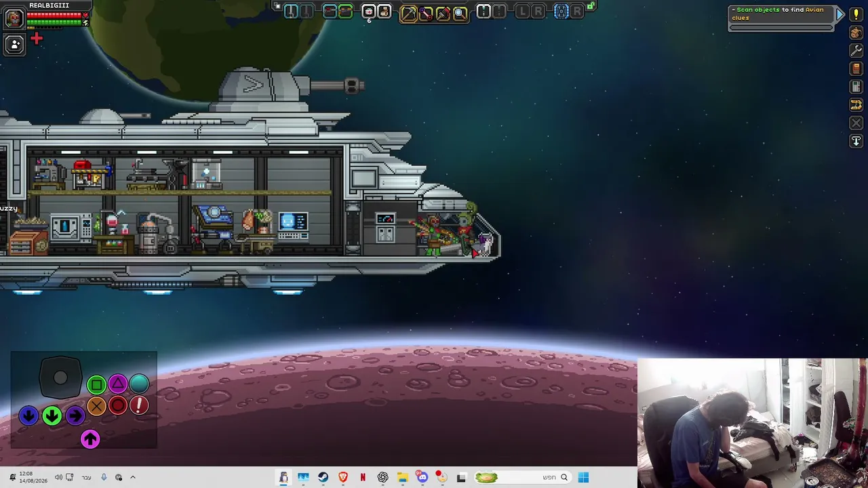Click the yellow exclamation quest indicator

click(x=856, y=14)
